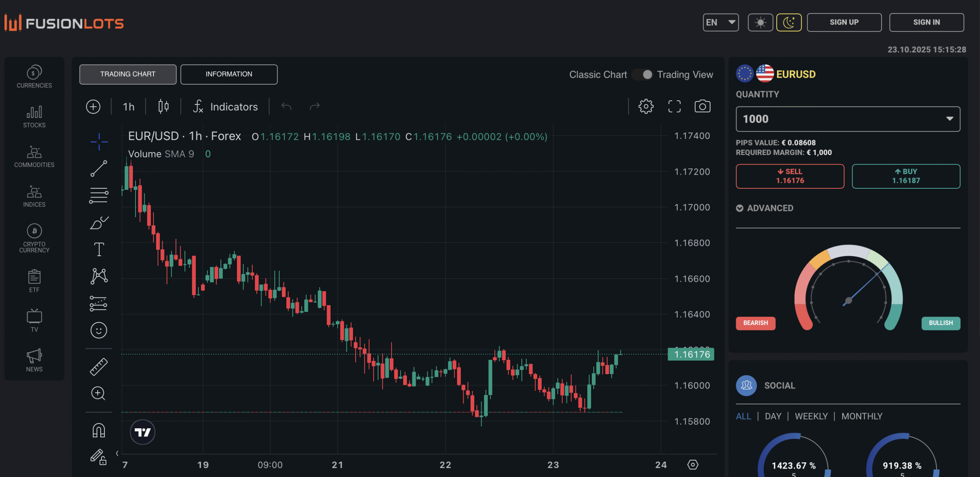Select the brush drawing tool
This screenshot has width=980, height=477.
(99, 223)
